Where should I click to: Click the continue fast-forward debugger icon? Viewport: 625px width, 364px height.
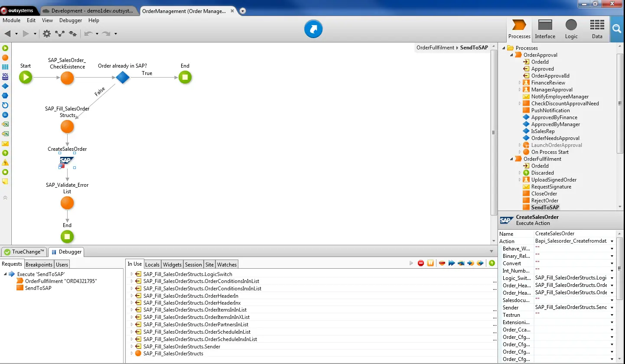452,263
